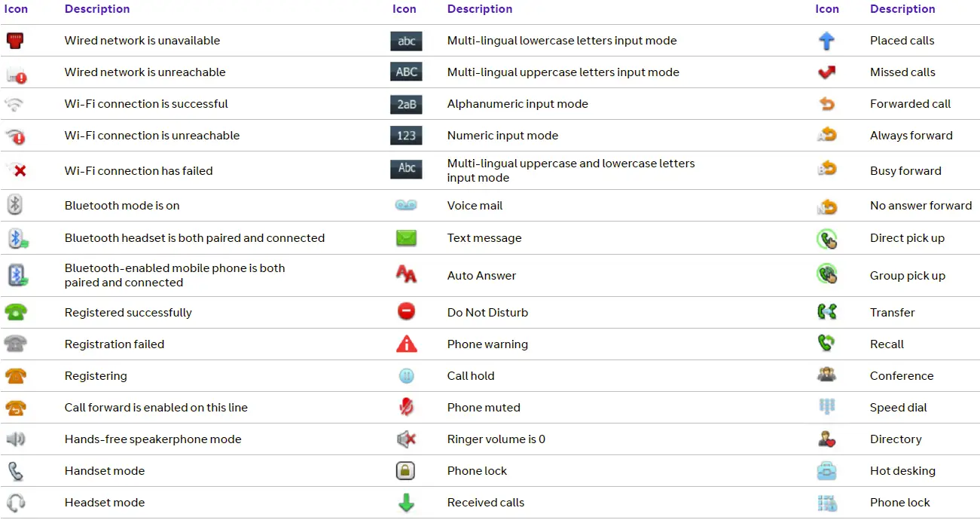This screenshot has height=520, width=980.
Task: Click the green Received calls arrow icon
Action: pyautogui.click(x=406, y=503)
